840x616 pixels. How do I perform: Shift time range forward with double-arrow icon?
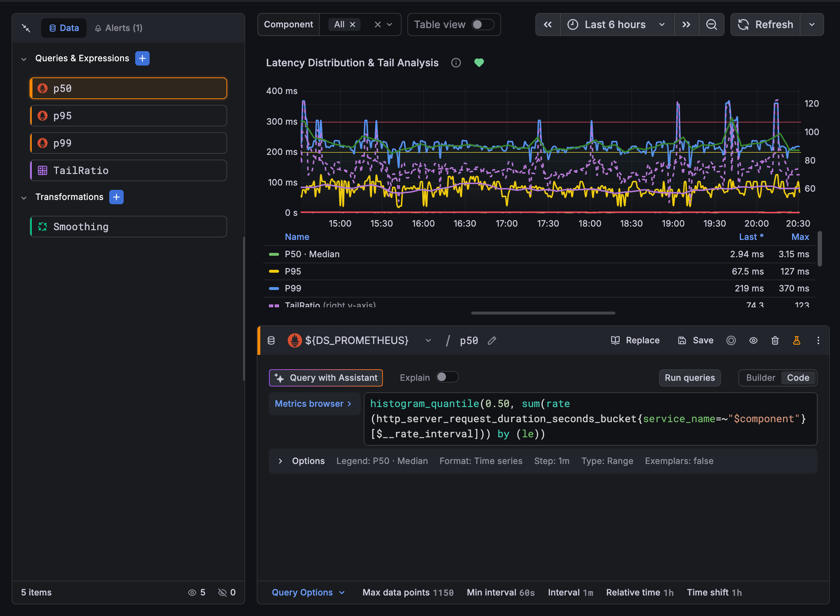click(686, 24)
